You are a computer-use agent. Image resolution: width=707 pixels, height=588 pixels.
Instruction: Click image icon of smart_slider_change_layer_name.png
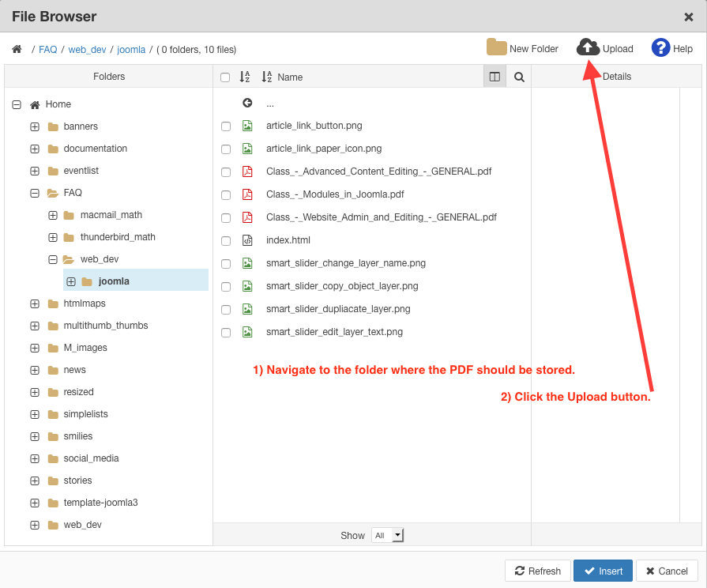tap(247, 263)
